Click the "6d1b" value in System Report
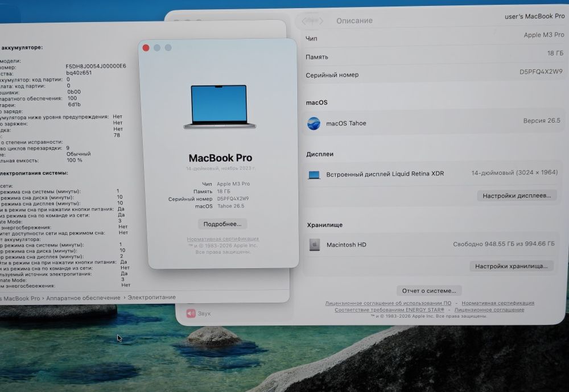The image size is (569, 392). [x=75, y=105]
